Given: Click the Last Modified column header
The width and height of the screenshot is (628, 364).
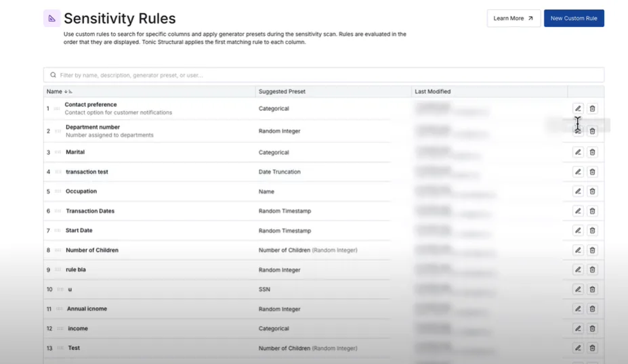Looking at the screenshot, I should coord(432,91).
